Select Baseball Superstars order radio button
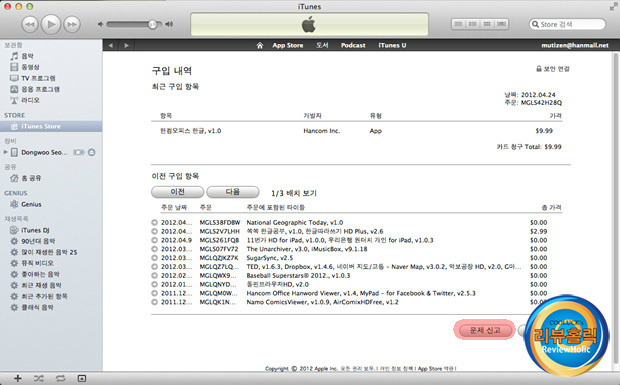 (x=154, y=276)
